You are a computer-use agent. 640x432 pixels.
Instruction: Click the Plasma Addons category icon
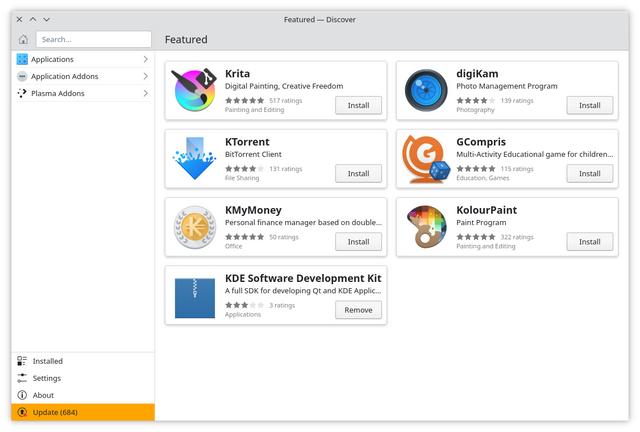22,93
